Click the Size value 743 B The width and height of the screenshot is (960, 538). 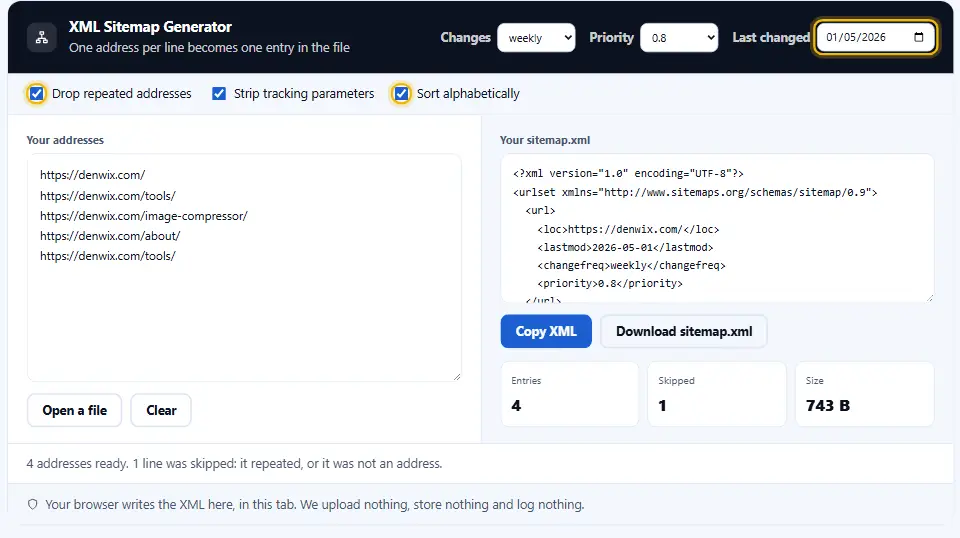point(828,406)
